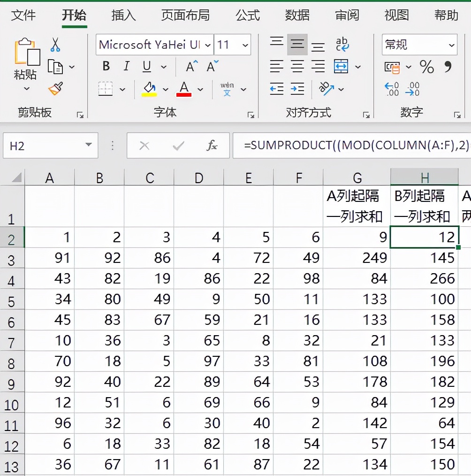Expand font color dropdown arrow
Screen dimensions: 471x476
pyautogui.click(x=200, y=89)
